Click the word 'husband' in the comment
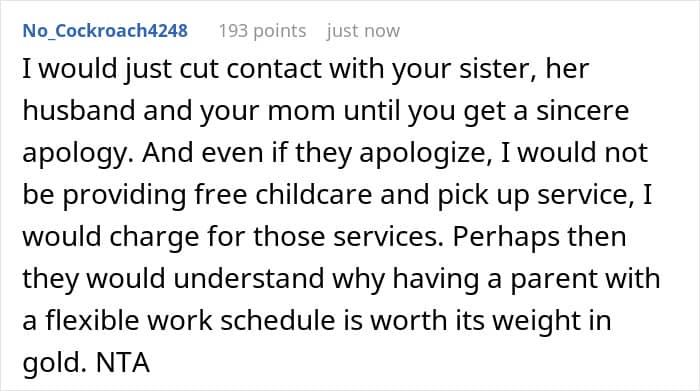Image resolution: width=700 pixels, height=391 pixels. 79,110
